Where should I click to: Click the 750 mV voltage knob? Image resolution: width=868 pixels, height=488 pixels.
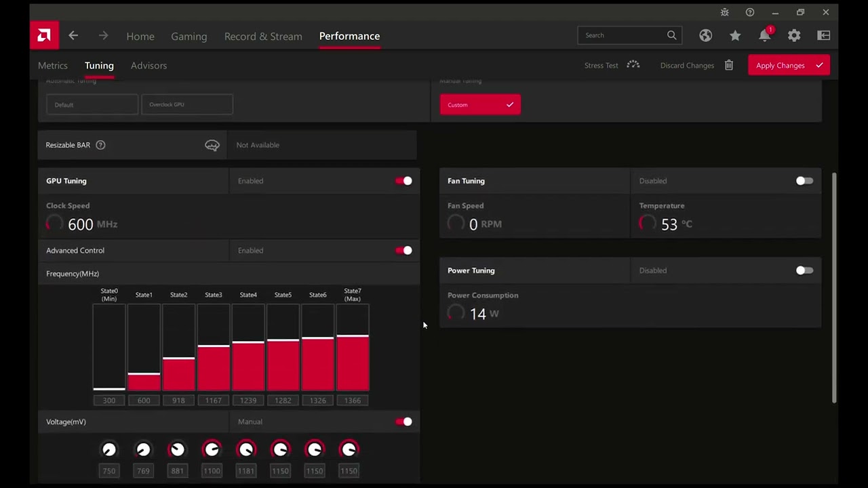(108, 449)
